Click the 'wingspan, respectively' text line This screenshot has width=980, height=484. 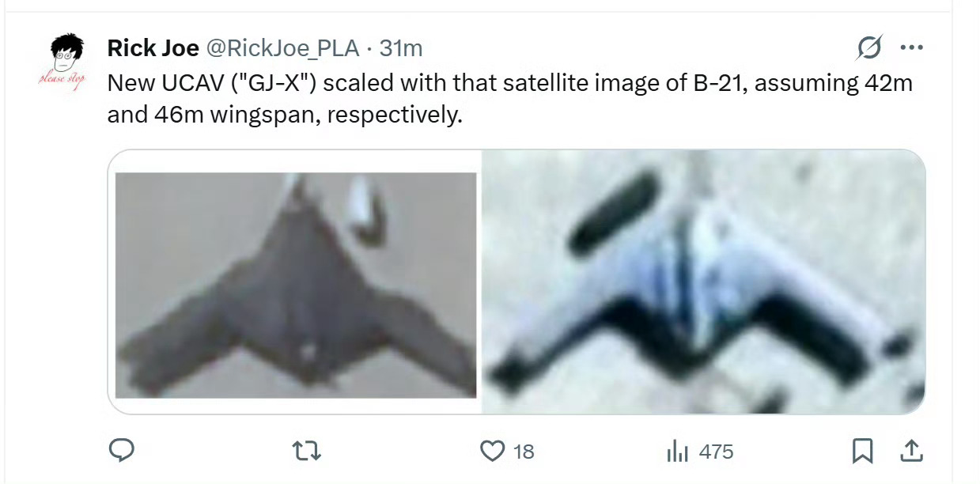(x=284, y=115)
